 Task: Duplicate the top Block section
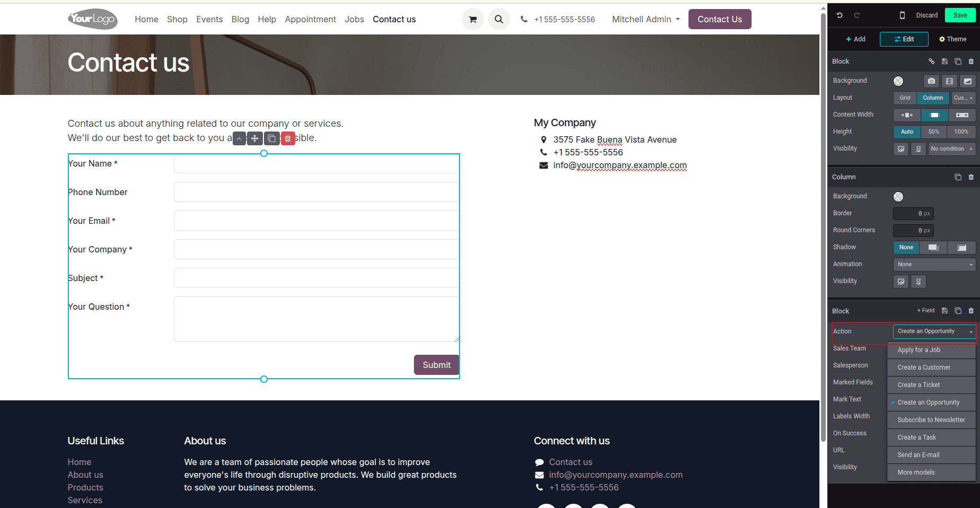click(x=958, y=62)
